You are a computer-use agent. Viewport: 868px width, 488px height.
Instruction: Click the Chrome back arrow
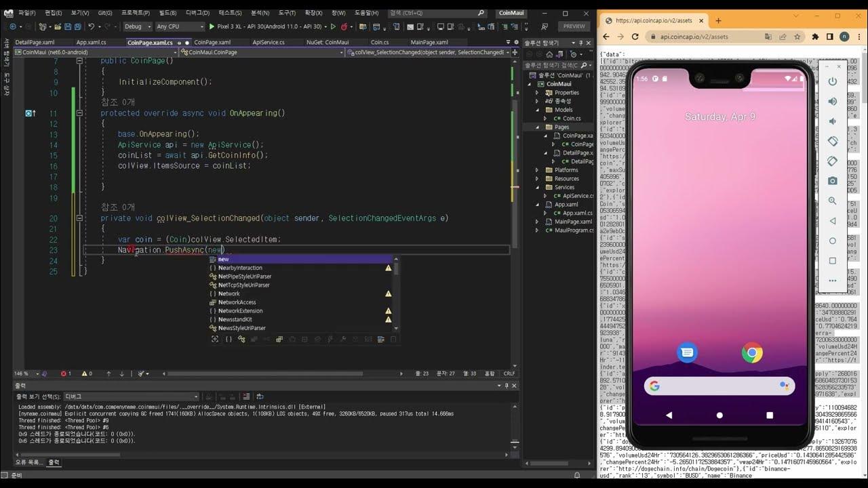[x=608, y=37]
